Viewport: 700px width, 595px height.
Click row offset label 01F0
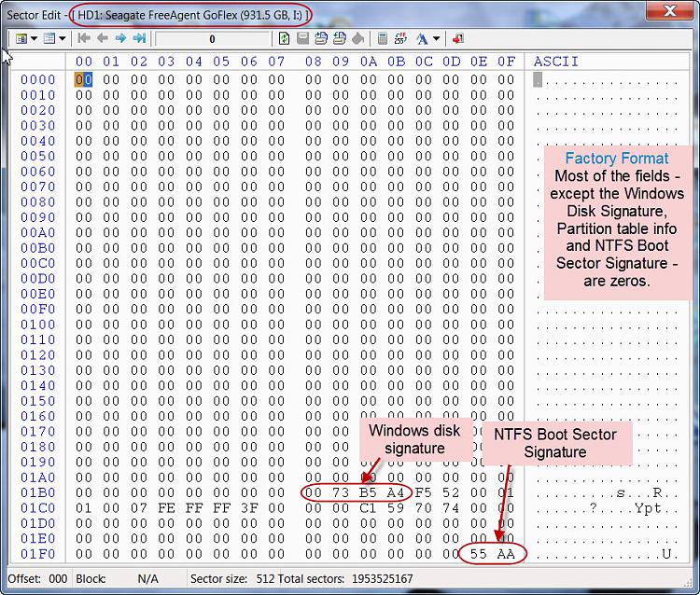(x=38, y=554)
